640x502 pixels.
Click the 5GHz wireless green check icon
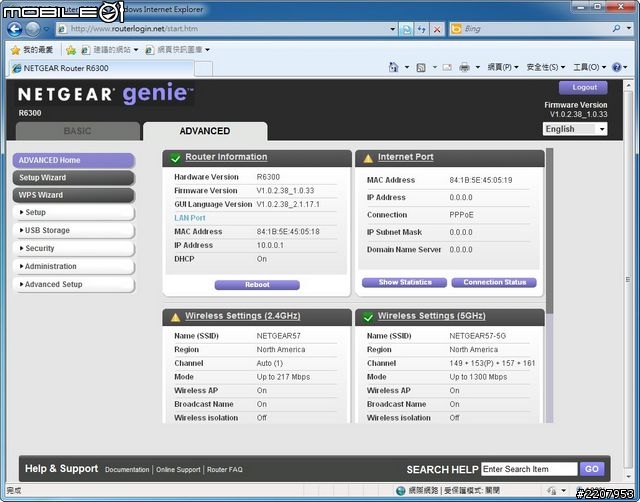click(x=368, y=317)
